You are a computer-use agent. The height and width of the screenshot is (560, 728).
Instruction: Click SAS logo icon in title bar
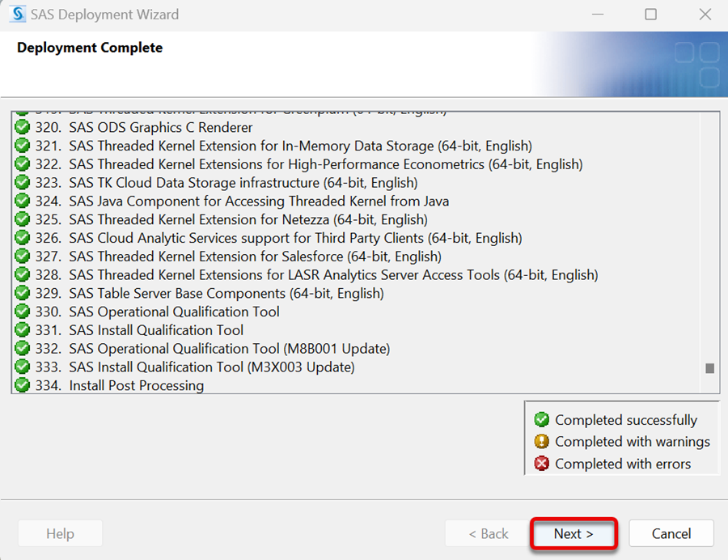click(17, 15)
